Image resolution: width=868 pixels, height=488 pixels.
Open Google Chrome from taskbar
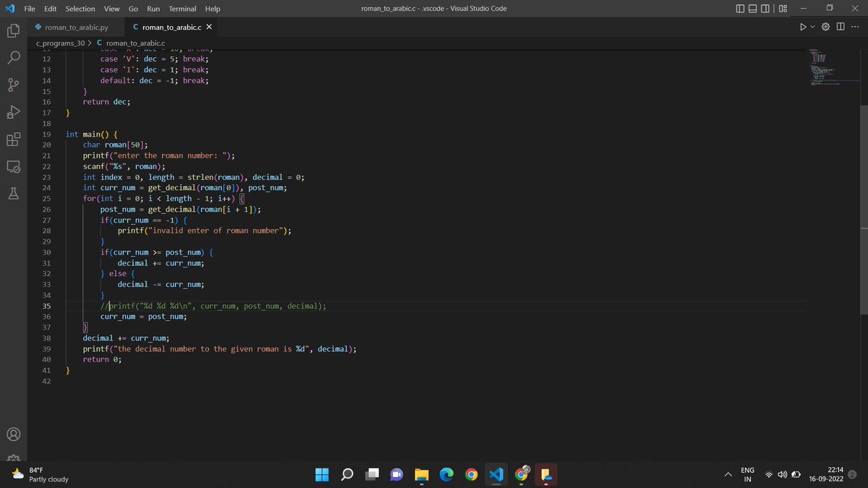[472, 474]
